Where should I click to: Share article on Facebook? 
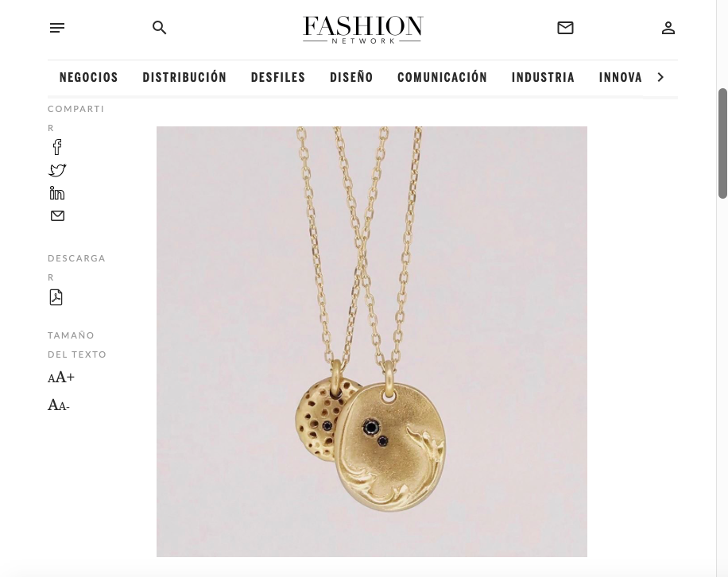[57, 147]
